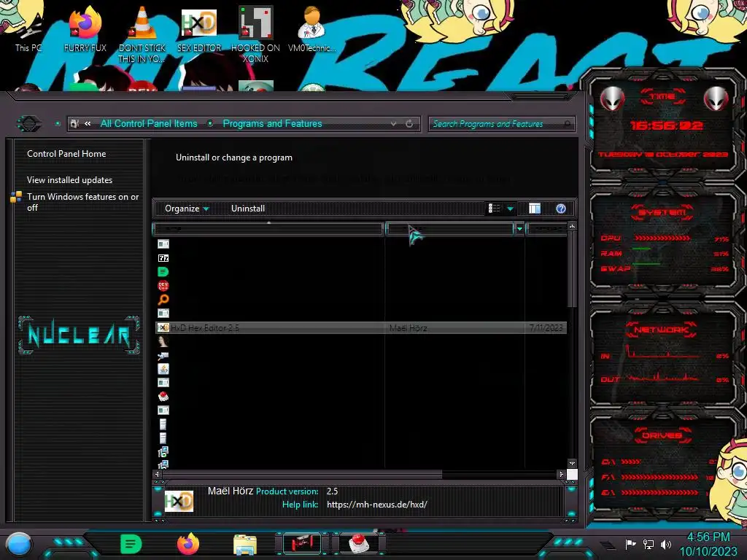Switch to the red button app on taskbar
The image size is (747, 560).
[x=359, y=543]
